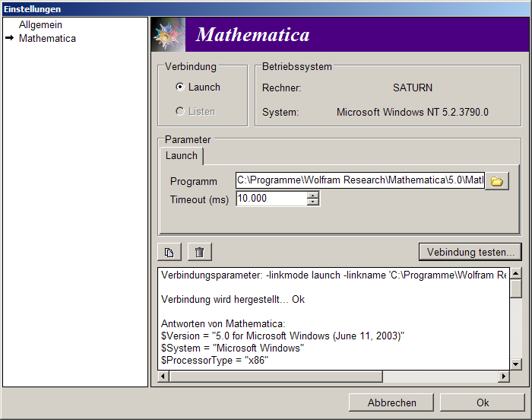
Task: Click the "$System = "Microsoft Windows"" log line
Action: pos(233,348)
